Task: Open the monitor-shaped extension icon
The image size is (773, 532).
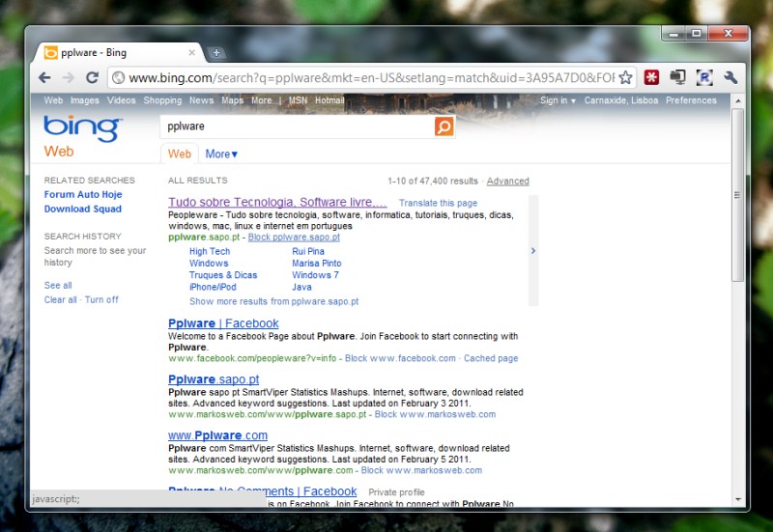Action: pyautogui.click(x=678, y=77)
